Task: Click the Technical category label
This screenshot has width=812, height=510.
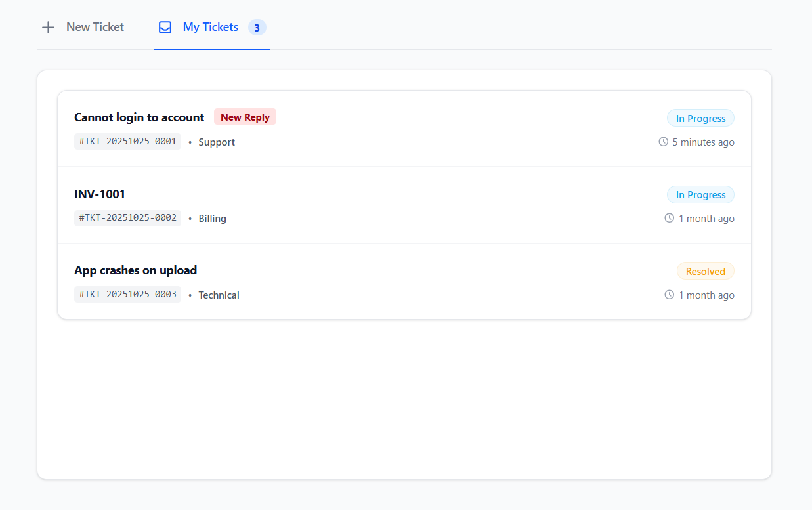Action: 219,295
